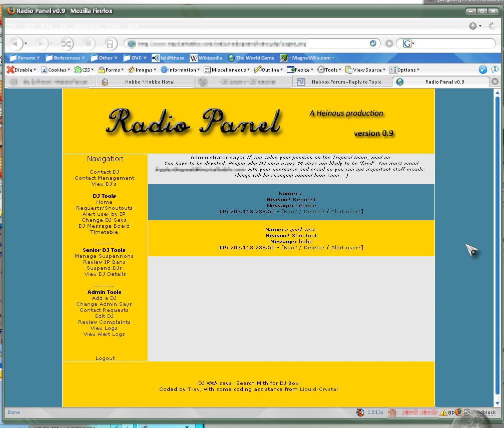This screenshot has width=504, height=428.
Task: Open the Outline developer toolbar dropdown
Action: pyautogui.click(x=268, y=70)
